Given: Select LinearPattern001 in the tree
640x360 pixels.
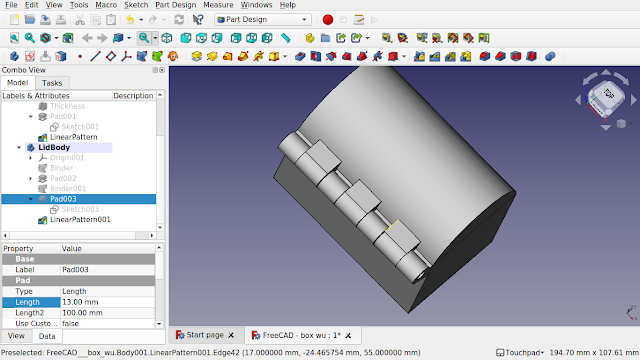Looking at the screenshot, I should [80, 220].
